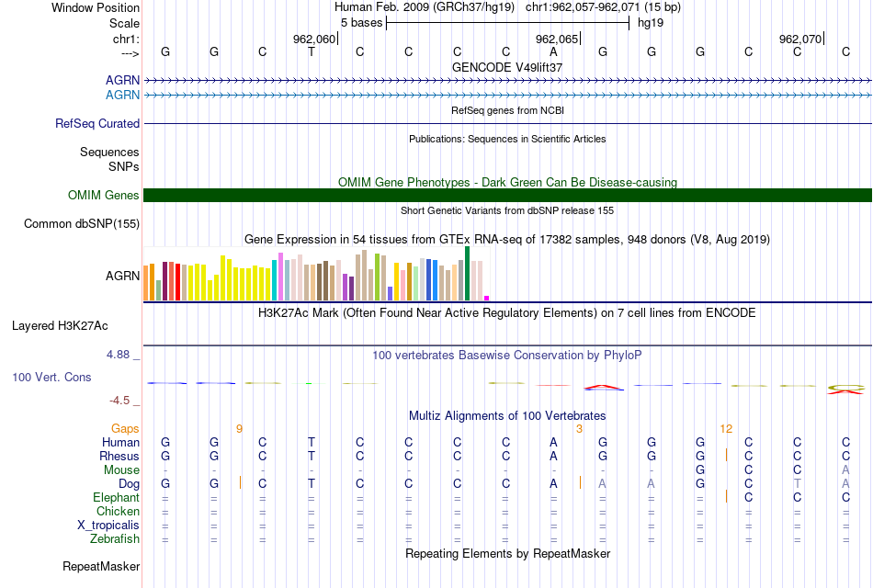Click the 4.88 upper conservation scale value
This screenshot has width=873, height=588.
[x=118, y=354]
